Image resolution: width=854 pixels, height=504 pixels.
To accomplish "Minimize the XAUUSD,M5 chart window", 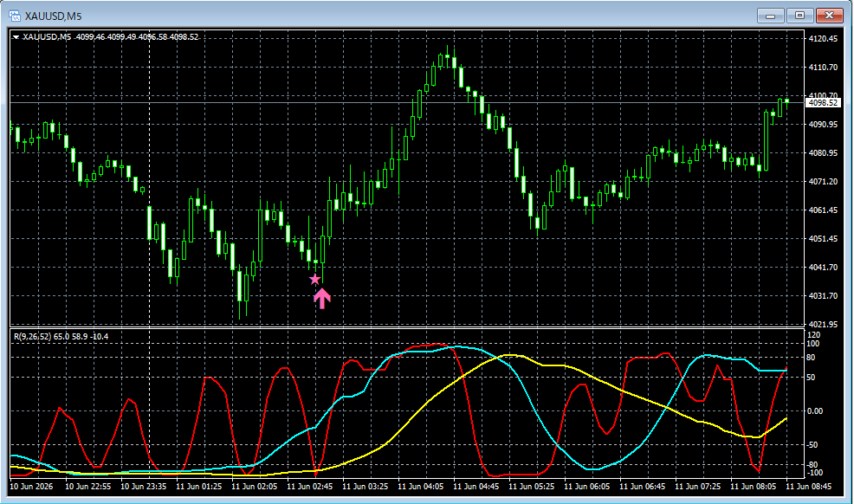I will [x=770, y=16].
